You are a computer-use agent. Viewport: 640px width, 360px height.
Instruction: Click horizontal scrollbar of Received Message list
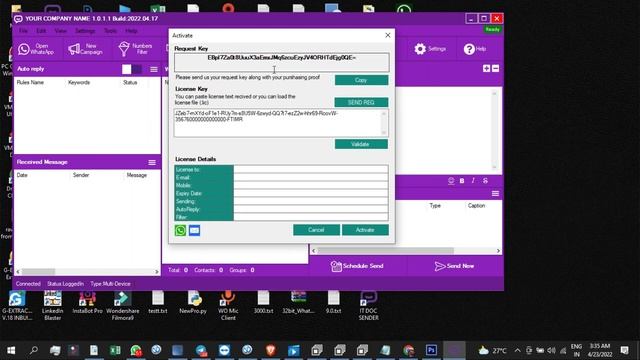[87, 271]
